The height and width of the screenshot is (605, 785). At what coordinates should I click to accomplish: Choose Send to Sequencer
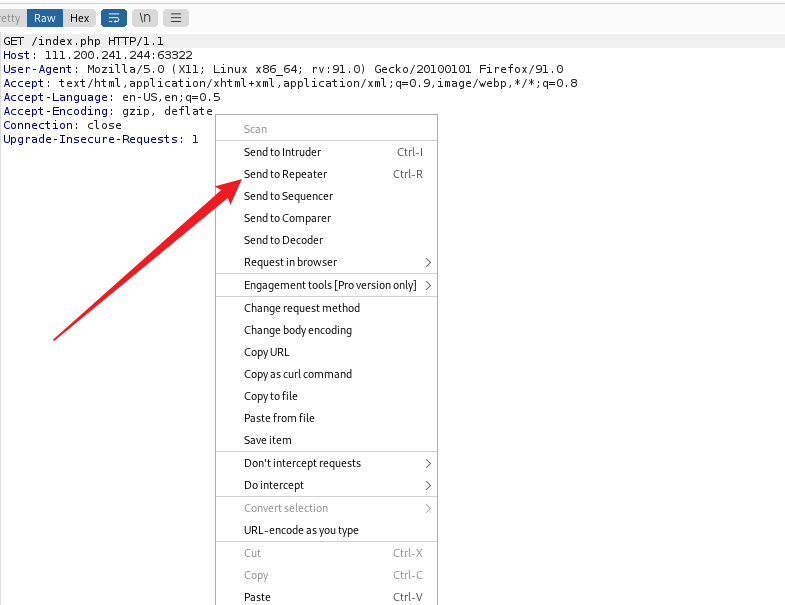click(x=326, y=196)
